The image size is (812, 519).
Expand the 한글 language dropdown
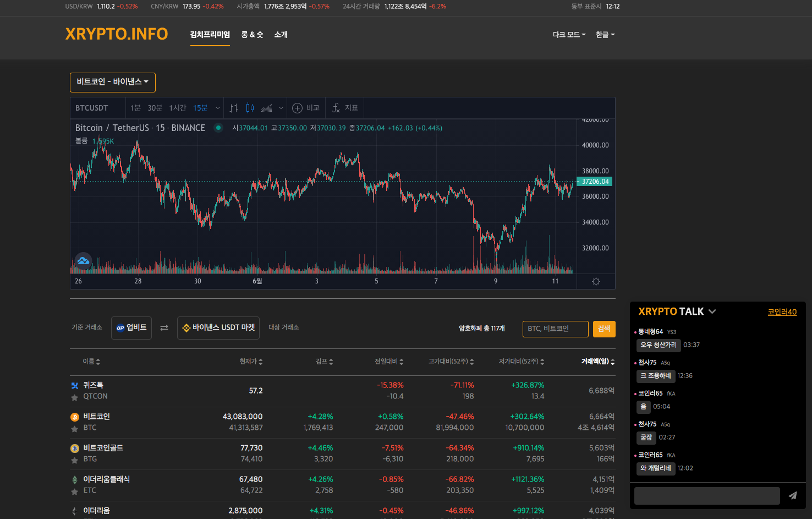point(605,35)
